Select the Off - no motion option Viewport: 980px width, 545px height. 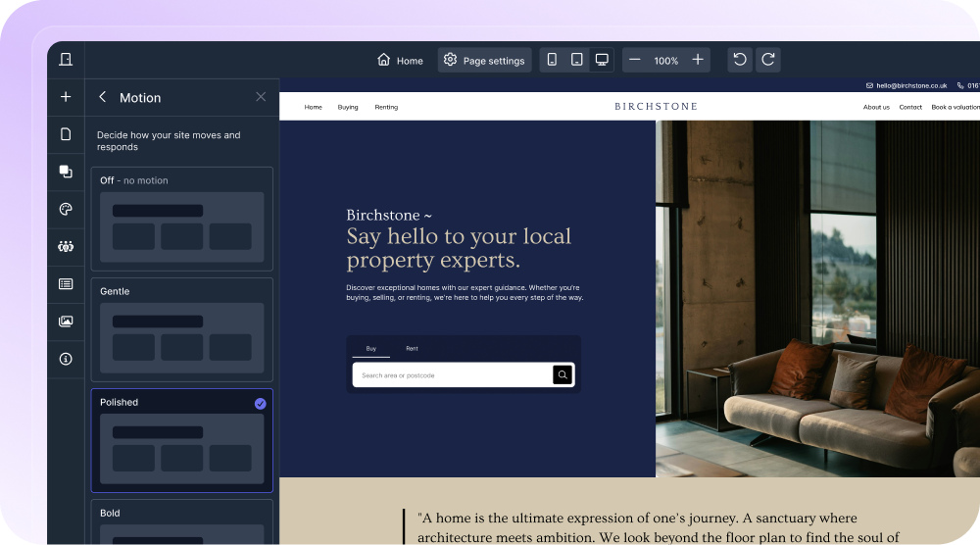(182, 219)
